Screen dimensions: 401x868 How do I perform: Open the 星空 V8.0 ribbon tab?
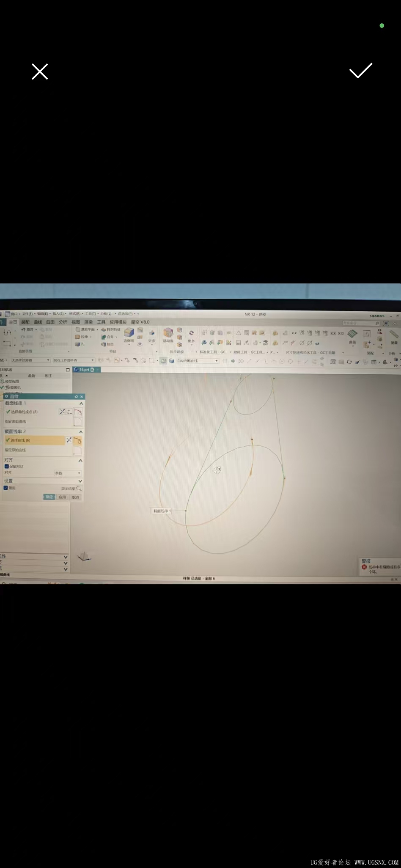[x=140, y=322]
